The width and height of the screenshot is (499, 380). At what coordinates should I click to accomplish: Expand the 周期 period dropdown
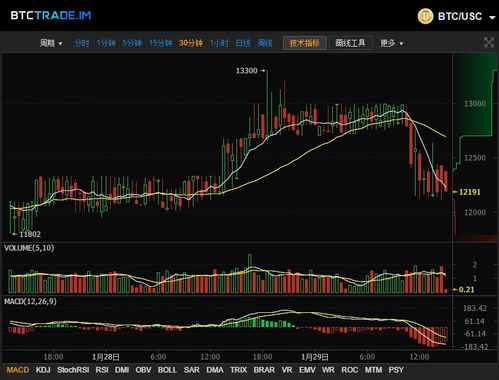(51, 43)
